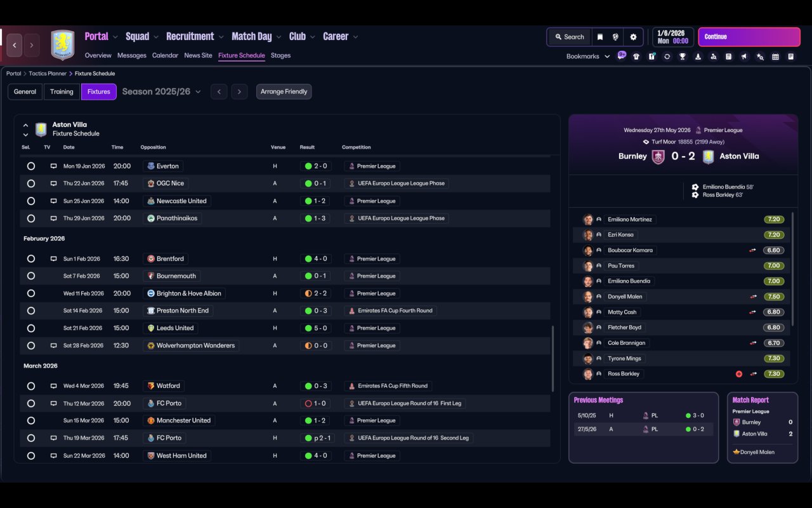Go back with the left arrow navigation button
812x508 pixels.
pyautogui.click(x=15, y=45)
